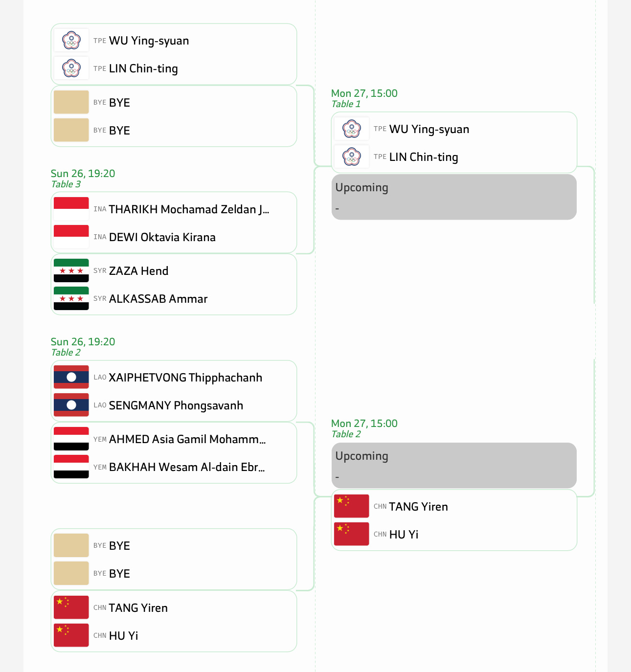Click the Indonesia flag beside THARIKH Mochamad Zeldan
The width and height of the screenshot is (631, 672).
(71, 209)
